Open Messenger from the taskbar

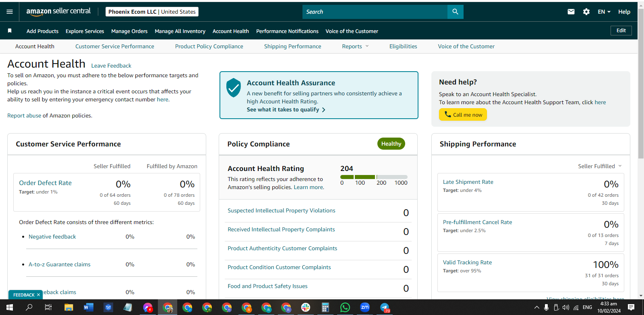[148, 307]
